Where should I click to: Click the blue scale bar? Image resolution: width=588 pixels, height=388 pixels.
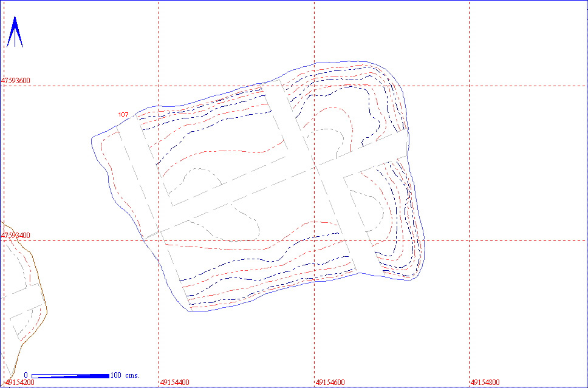pos(70,376)
